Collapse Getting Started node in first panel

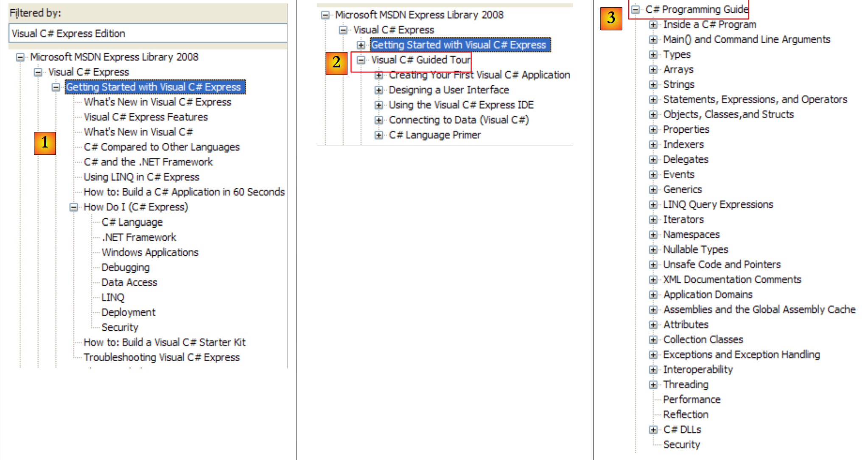coord(56,87)
